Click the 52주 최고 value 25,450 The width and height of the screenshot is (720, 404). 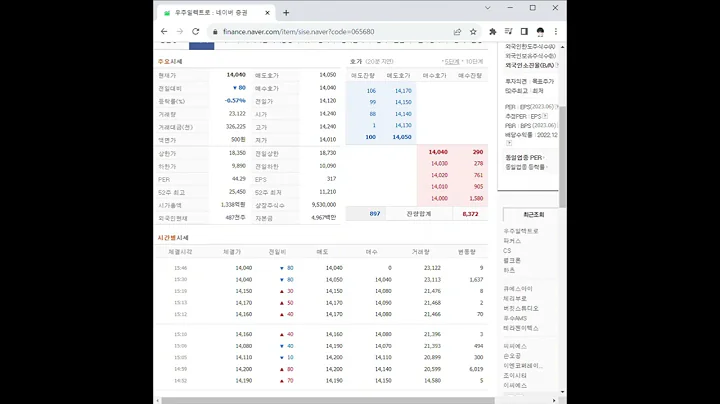tap(237, 191)
